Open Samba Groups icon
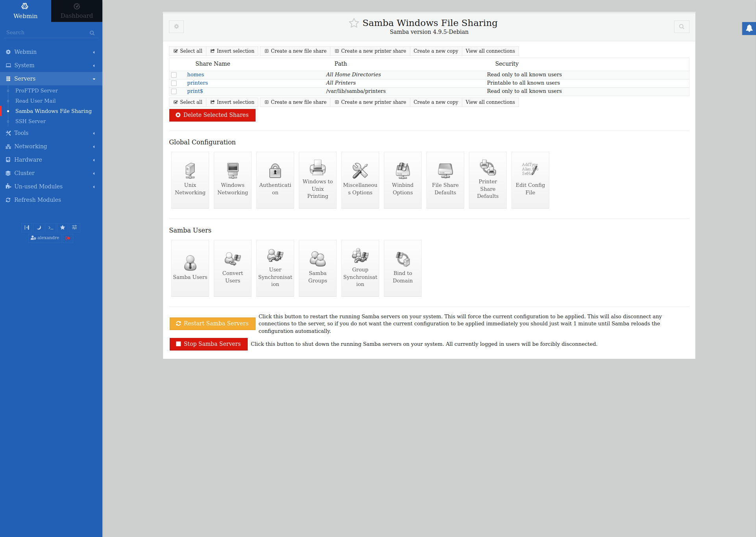Screen dimensions: 756x537 pyautogui.click(x=317, y=268)
